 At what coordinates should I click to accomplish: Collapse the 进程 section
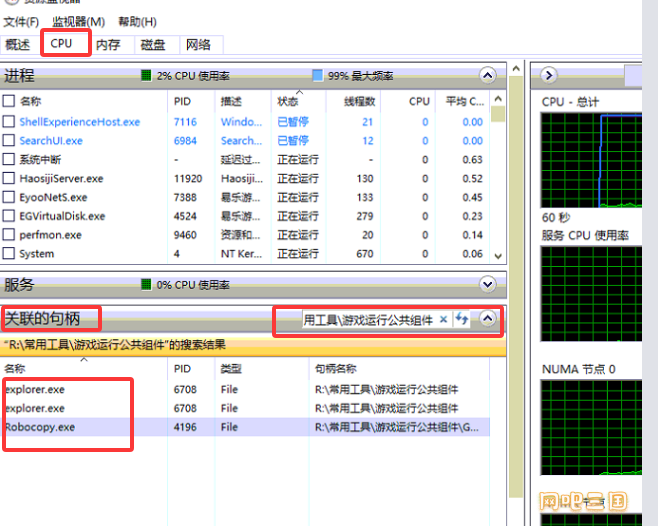click(x=488, y=76)
